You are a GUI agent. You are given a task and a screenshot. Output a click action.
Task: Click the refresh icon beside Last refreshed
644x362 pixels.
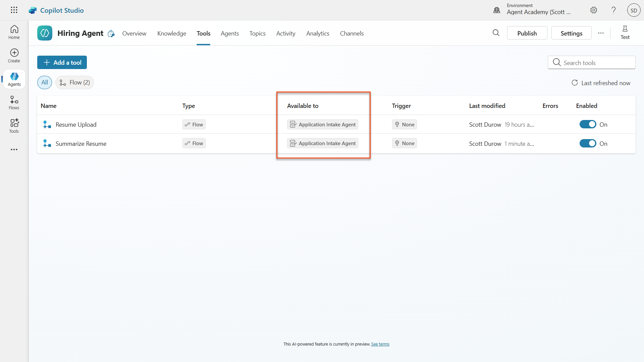click(575, 83)
